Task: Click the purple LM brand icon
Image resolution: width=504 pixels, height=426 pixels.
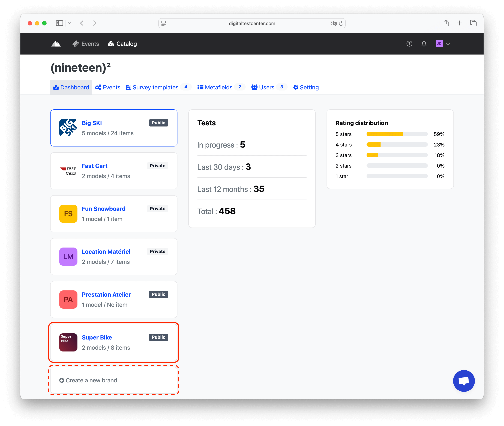Action: (68, 256)
